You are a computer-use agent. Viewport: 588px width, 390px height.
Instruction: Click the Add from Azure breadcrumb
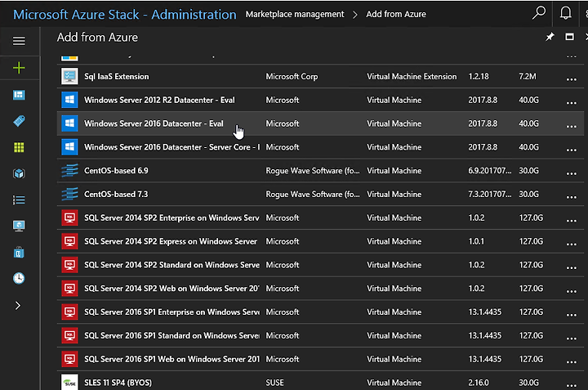click(x=396, y=14)
